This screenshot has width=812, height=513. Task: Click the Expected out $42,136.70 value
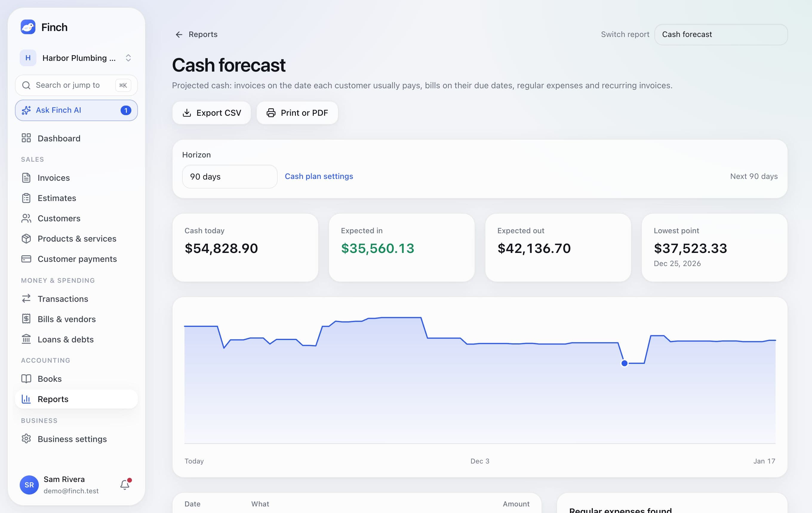[534, 248]
